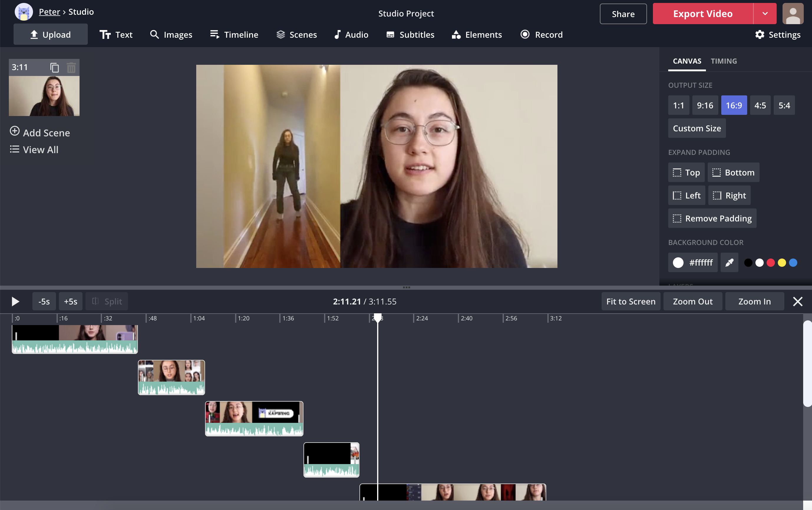The image size is (812, 510).
Task: Switch to the Canvas tab
Action: (x=687, y=61)
